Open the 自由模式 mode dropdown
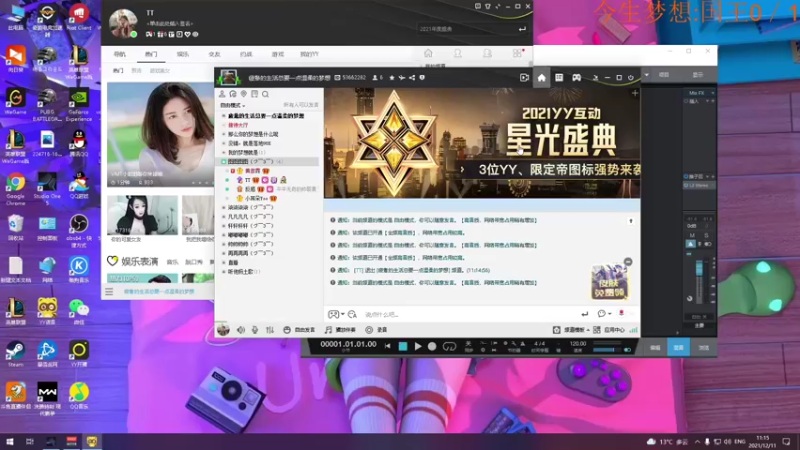800x450 pixels. (x=233, y=105)
